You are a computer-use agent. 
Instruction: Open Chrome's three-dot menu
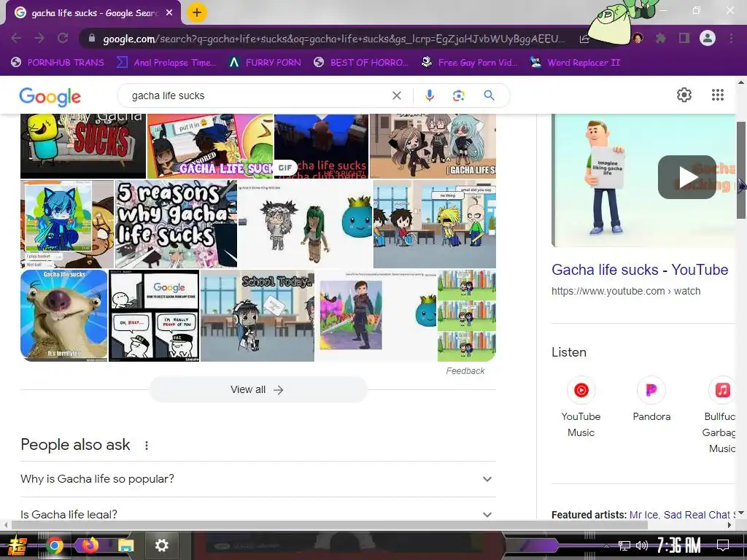tap(731, 38)
